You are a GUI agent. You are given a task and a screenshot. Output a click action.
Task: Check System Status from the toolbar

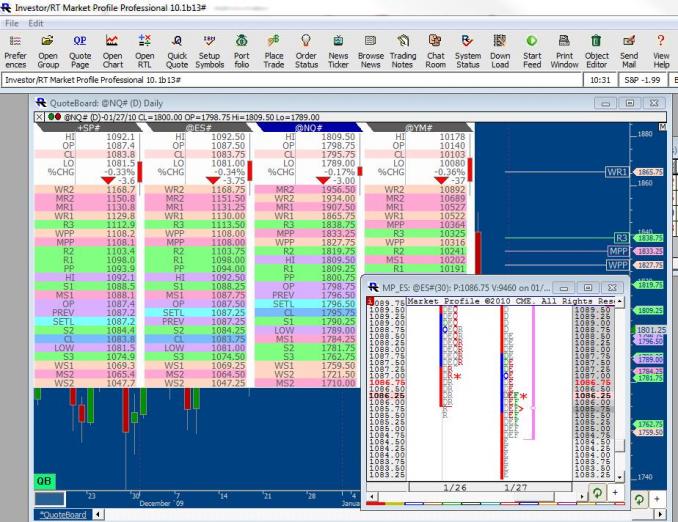coord(467,51)
